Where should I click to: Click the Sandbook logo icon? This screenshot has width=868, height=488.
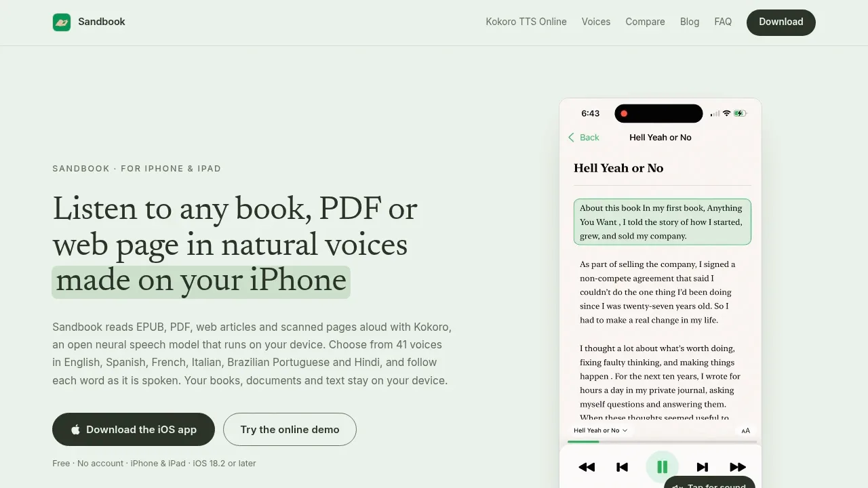62,22
